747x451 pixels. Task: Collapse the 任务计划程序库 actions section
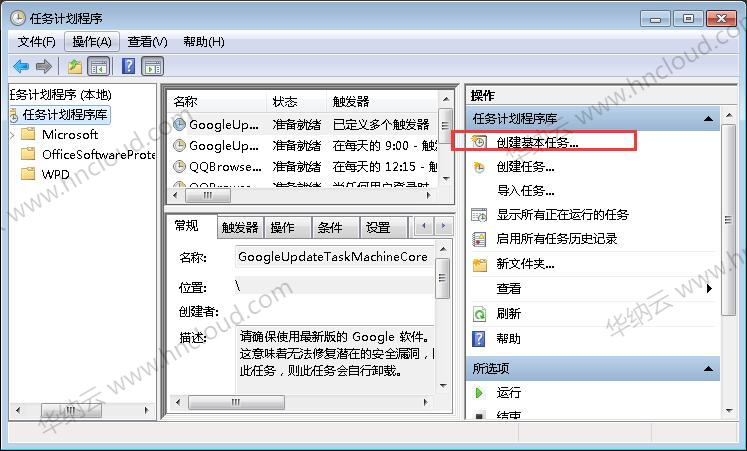coord(708,119)
